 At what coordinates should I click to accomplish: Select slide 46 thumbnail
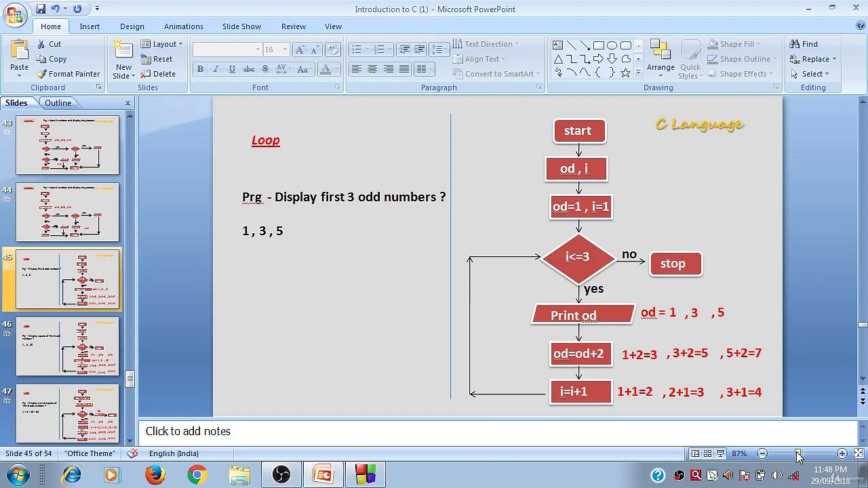click(x=67, y=346)
